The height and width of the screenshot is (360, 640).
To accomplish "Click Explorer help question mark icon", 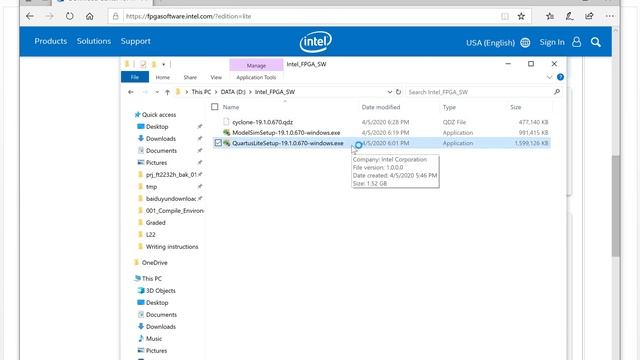I will pos(560,77).
